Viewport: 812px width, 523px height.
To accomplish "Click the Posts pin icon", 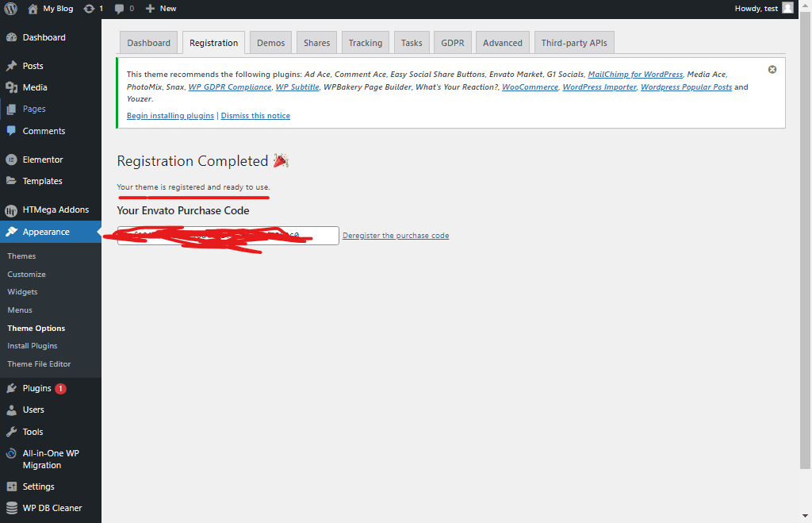I will pyautogui.click(x=11, y=66).
